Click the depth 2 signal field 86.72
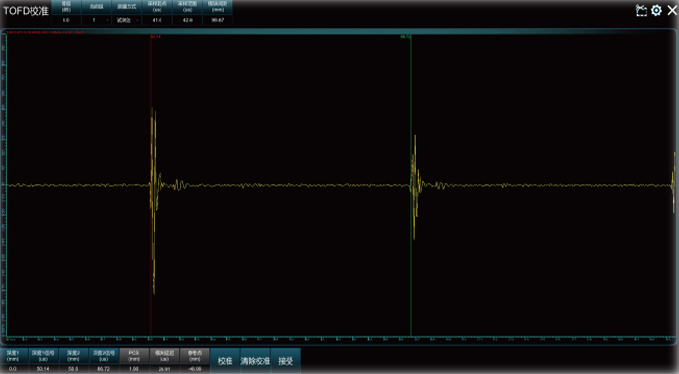Viewport: 679px width, 374px height. point(104,369)
